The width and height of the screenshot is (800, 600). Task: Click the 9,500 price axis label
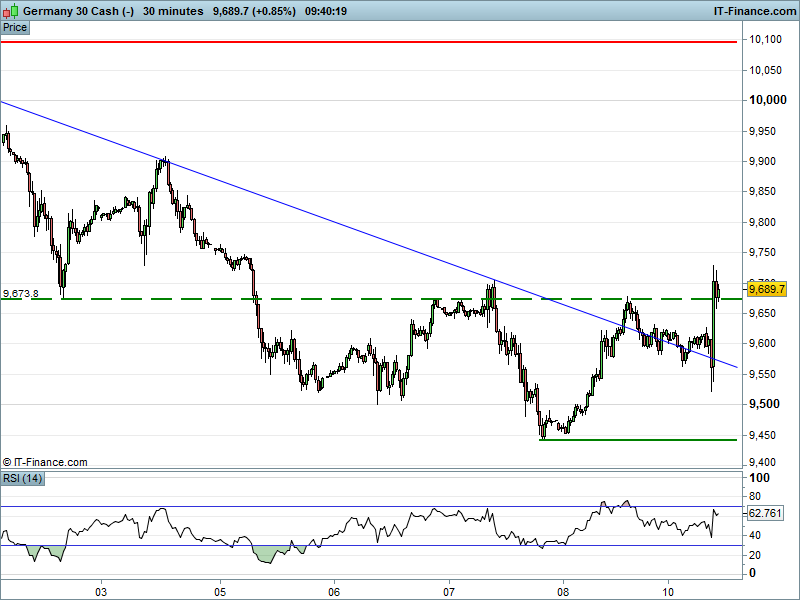764,404
